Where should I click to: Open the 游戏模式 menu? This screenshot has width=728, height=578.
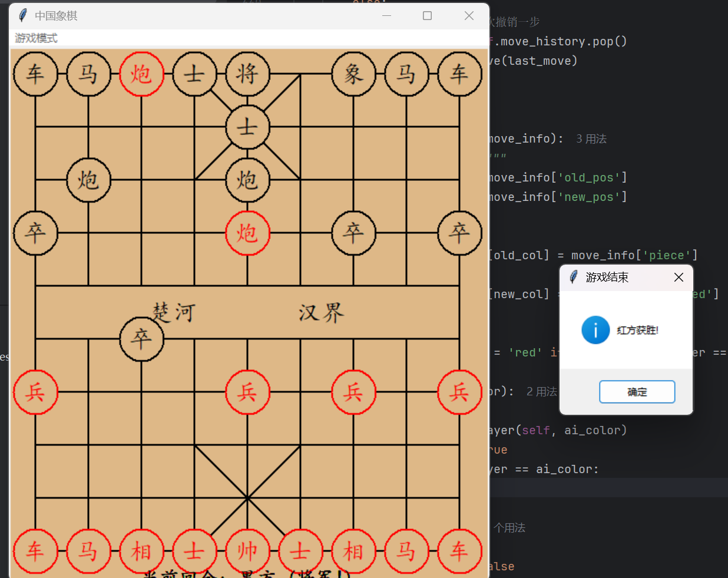click(x=36, y=38)
